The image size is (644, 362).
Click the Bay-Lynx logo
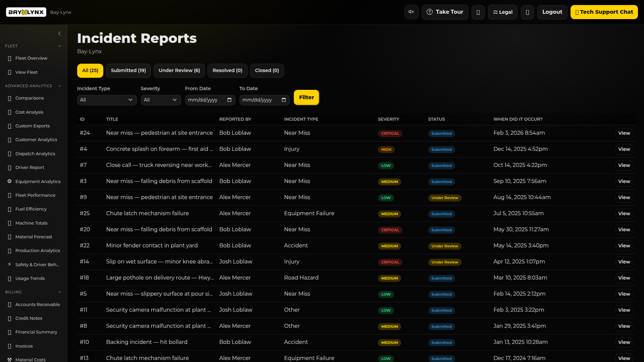(x=26, y=12)
